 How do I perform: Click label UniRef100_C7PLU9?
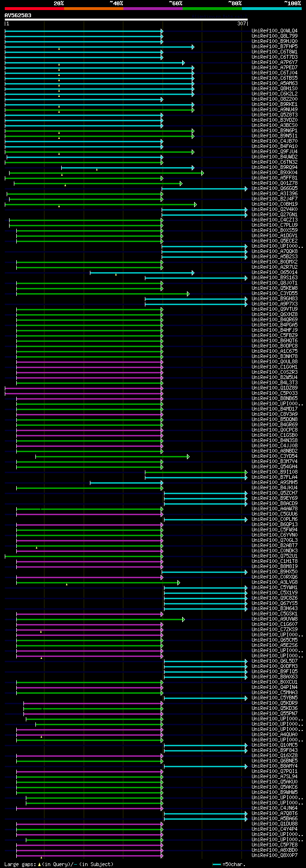coord(274,225)
